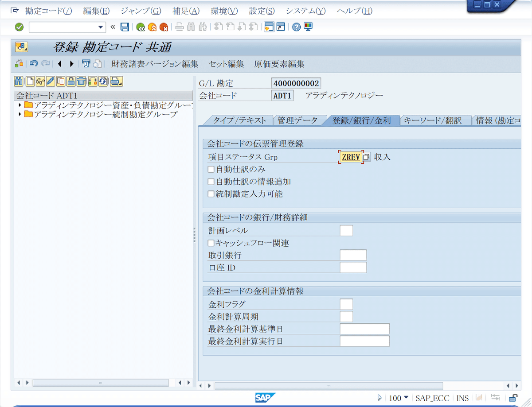
Task: Enable the 自動仕訳のみ checkbox
Action: coord(211,169)
